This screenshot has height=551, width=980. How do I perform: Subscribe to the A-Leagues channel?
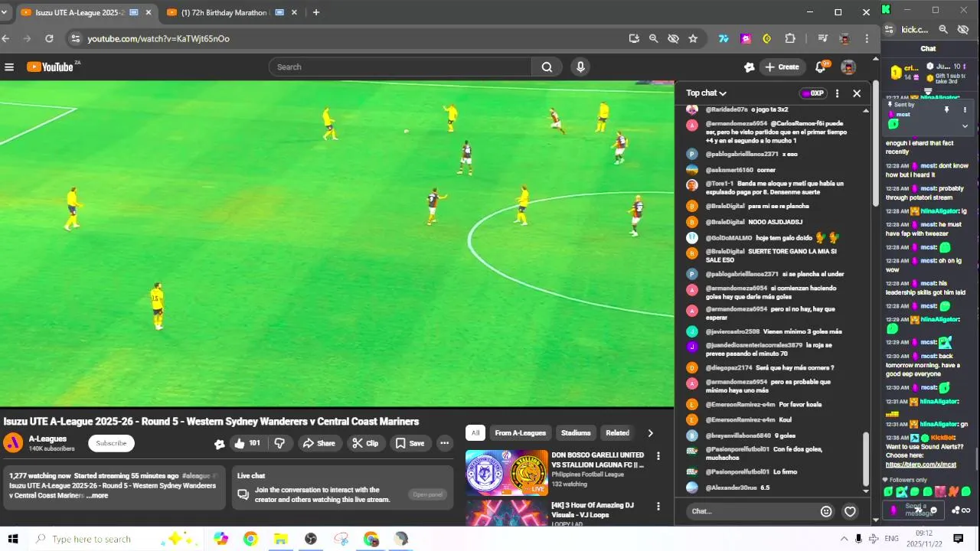click(x=111, y=443)
